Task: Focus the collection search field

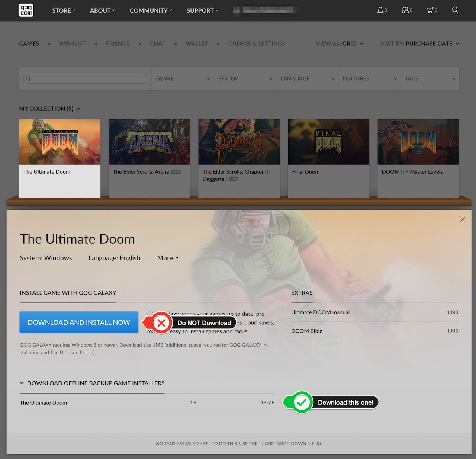Action: point(85,78)
